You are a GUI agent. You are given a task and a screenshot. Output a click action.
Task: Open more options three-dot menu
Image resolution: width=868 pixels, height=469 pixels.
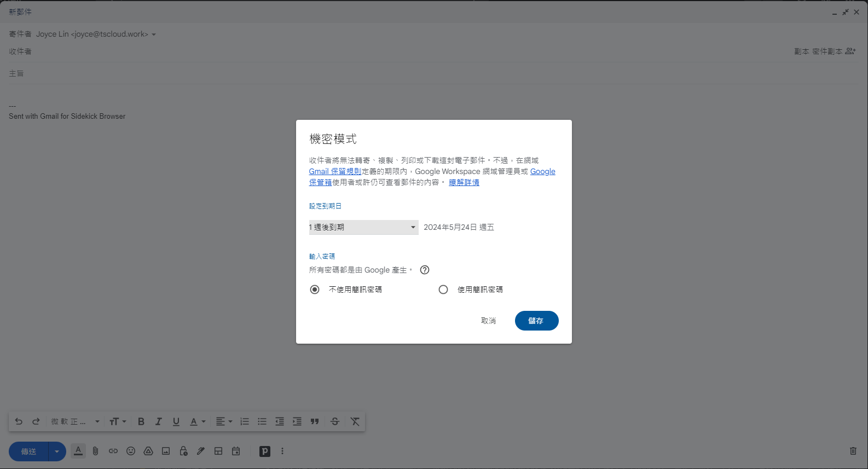tap(282, 451)
